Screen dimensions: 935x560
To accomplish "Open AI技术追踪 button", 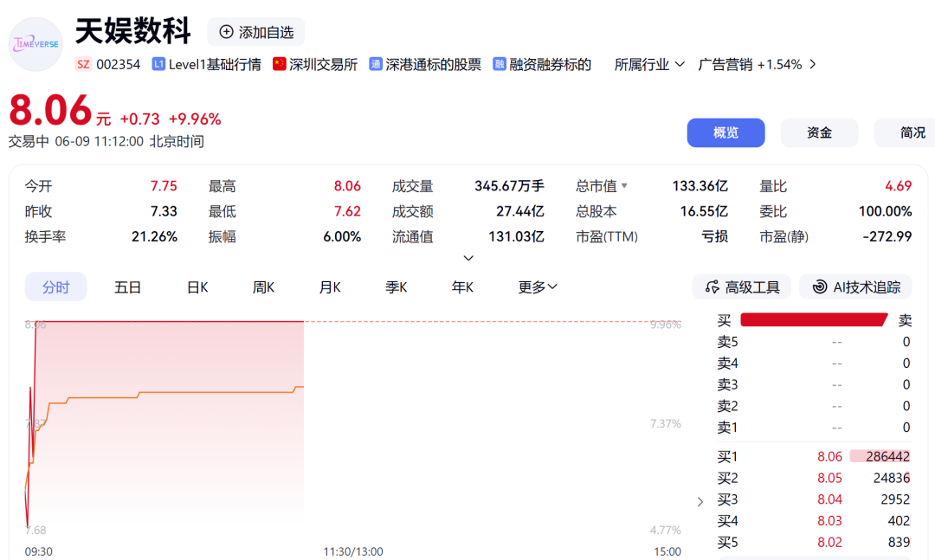I will 856,286.
